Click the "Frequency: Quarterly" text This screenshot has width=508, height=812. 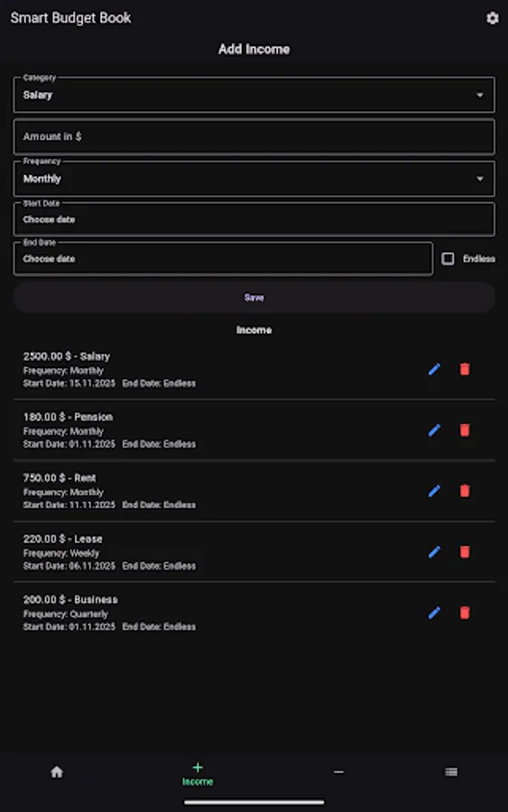(66, 614)
